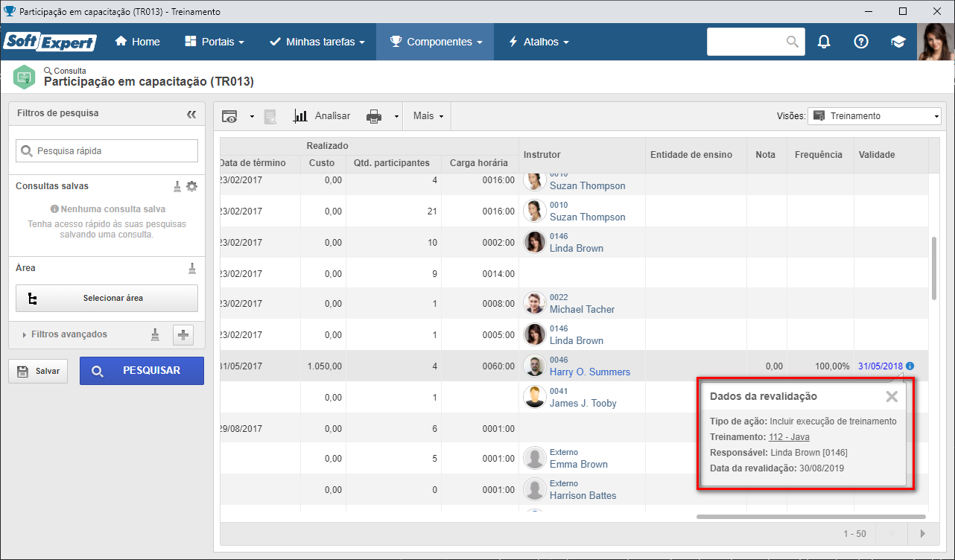955x560 pixels.
Task: Click the view record eye icon
Action: pyautogui.click(x=230, y=116)
